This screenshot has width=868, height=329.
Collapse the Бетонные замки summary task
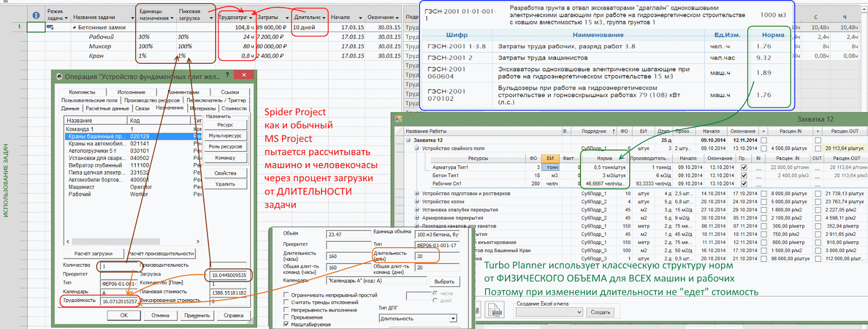[x=74, y=27]
